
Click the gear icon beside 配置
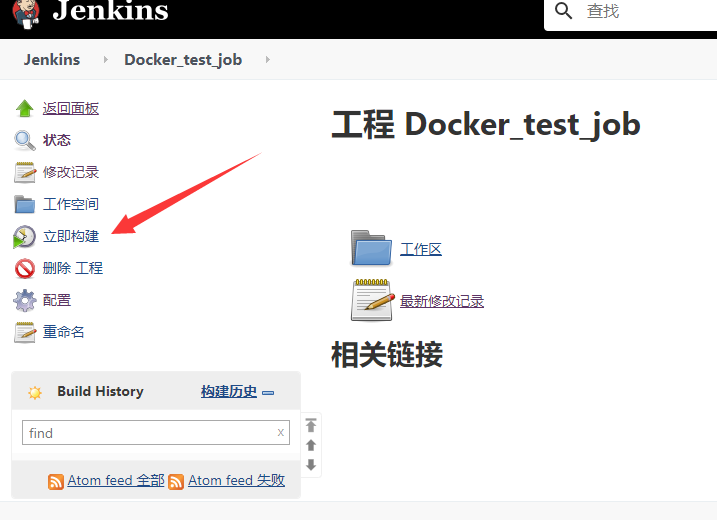(25, 300)
